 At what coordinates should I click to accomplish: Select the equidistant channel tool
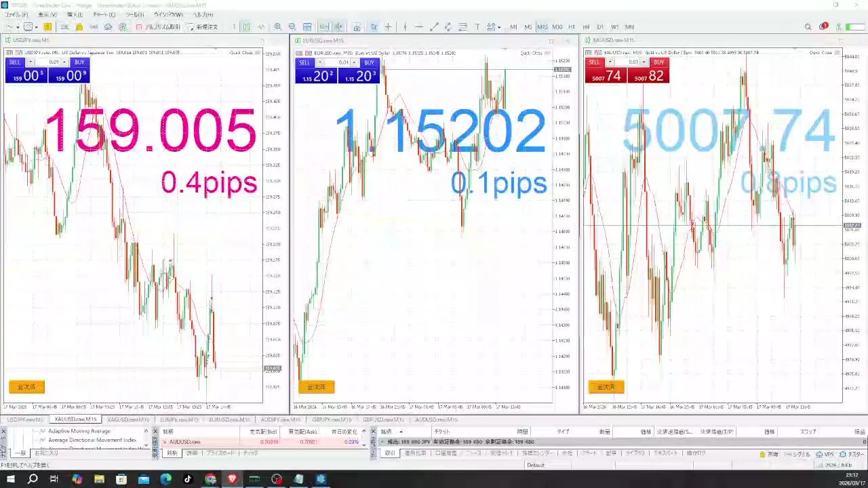[448, 27]
